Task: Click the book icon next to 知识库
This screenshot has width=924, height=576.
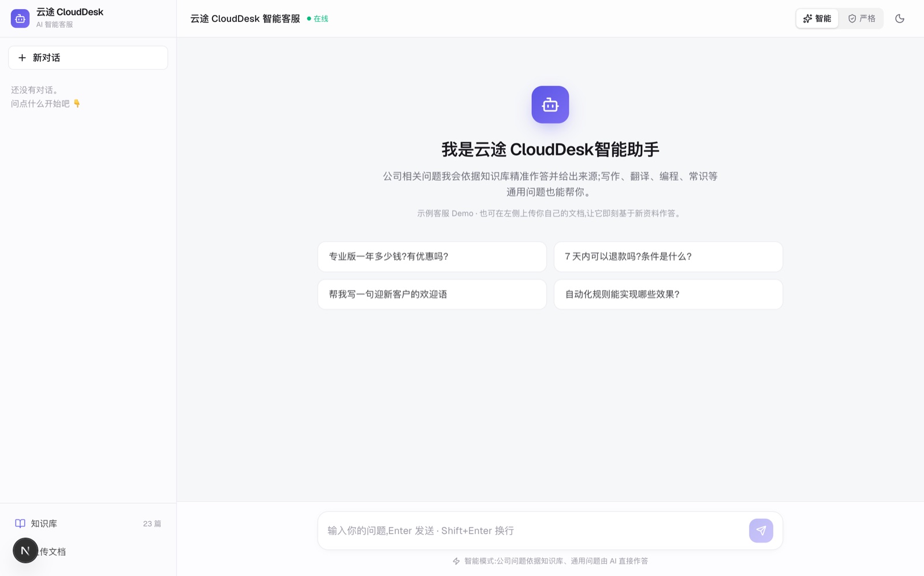Action: point(20,523)
